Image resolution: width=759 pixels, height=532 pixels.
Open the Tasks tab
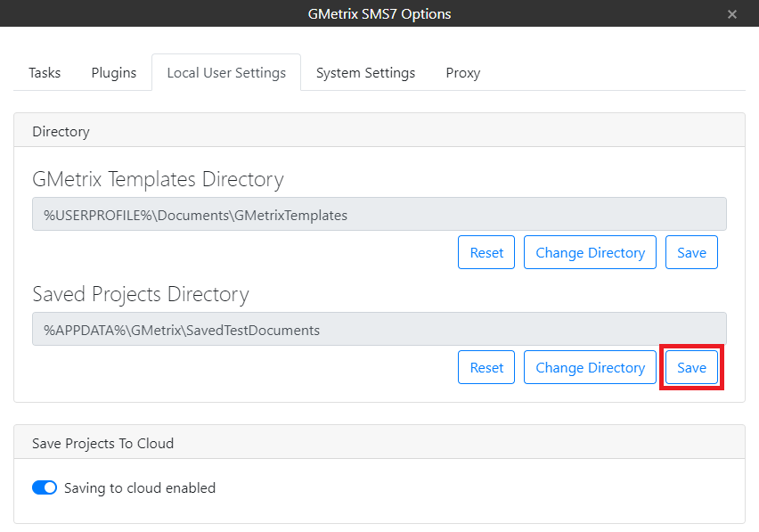tap(45, 72)
